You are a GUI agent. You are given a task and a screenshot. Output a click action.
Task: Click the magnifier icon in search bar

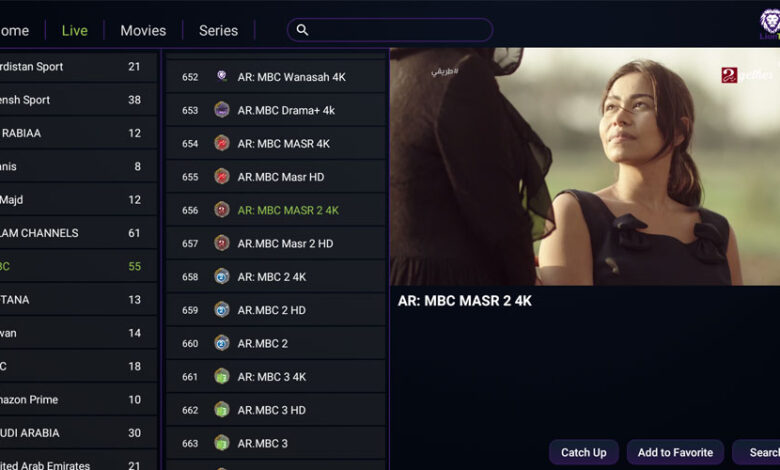click(x=303, y=30)
